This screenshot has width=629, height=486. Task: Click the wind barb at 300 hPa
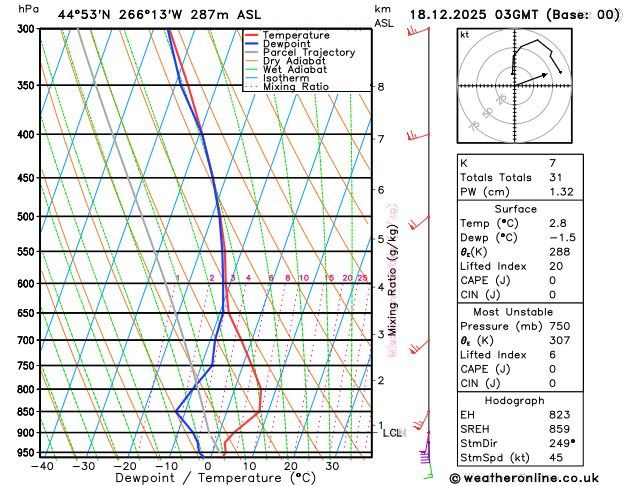click(x=418, y=31)
